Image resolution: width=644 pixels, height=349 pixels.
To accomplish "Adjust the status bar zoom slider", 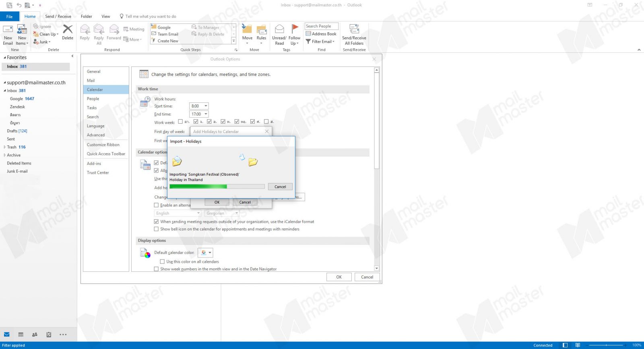I will [607, 345].
